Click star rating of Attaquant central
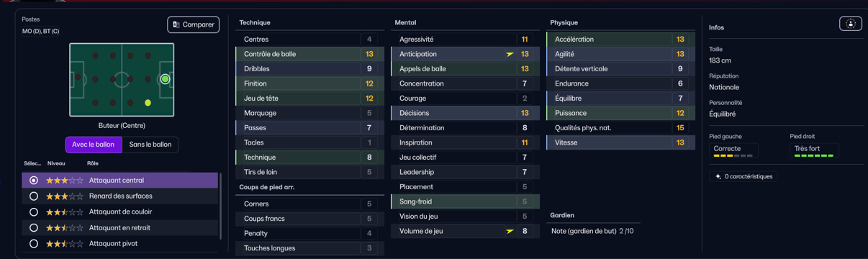This screenshot has width=868, height=259. (65, 181)
